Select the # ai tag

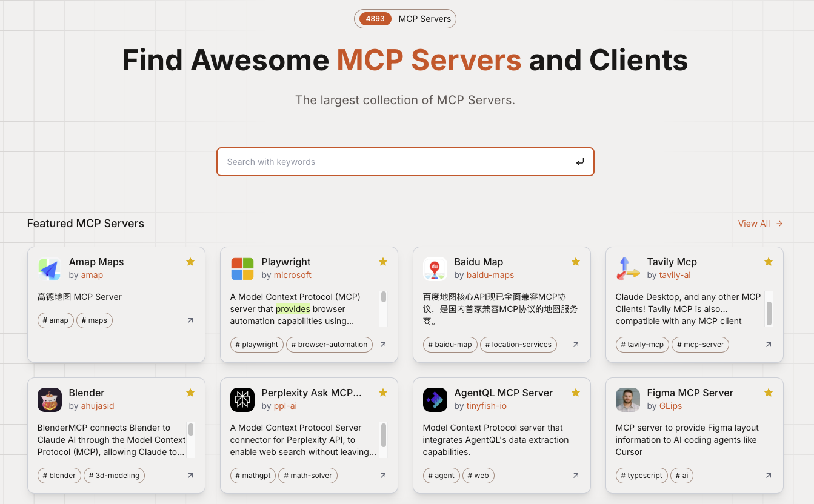(682, 476)
